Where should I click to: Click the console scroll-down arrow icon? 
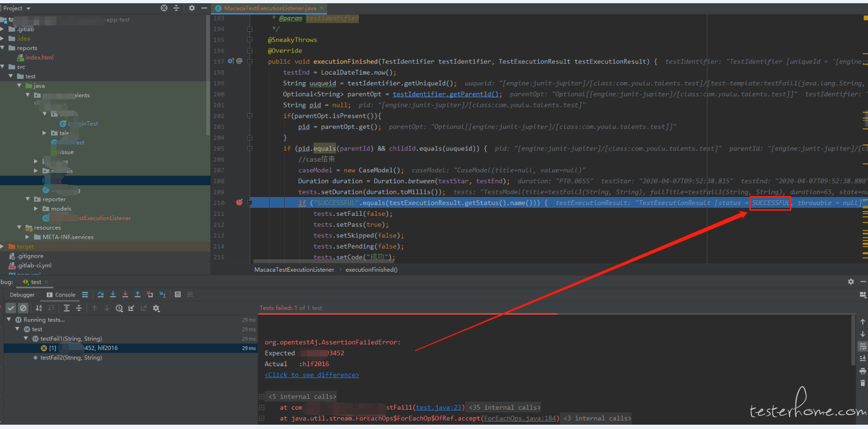pyautogui.click(x=863, y=334)
